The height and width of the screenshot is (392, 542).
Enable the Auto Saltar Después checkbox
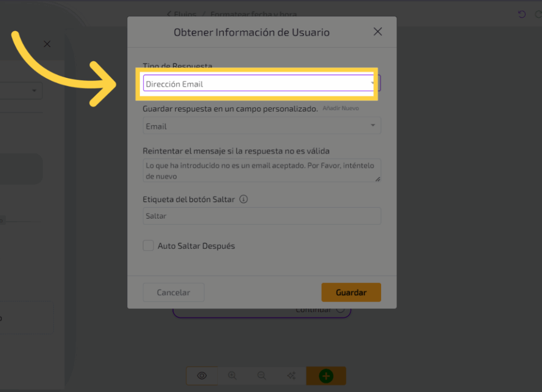(x=148, y=246)
